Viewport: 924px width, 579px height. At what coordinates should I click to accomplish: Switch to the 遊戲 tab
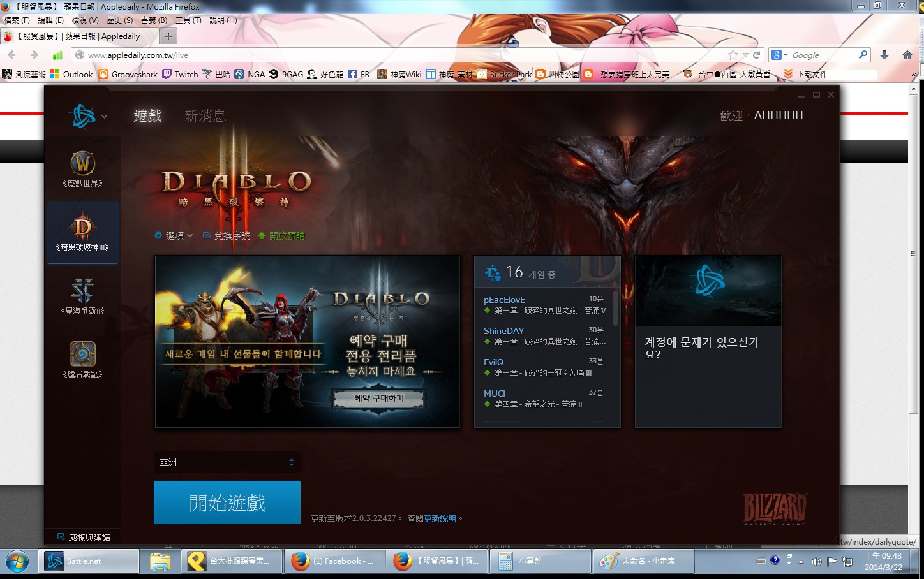(x=147, y=115)
